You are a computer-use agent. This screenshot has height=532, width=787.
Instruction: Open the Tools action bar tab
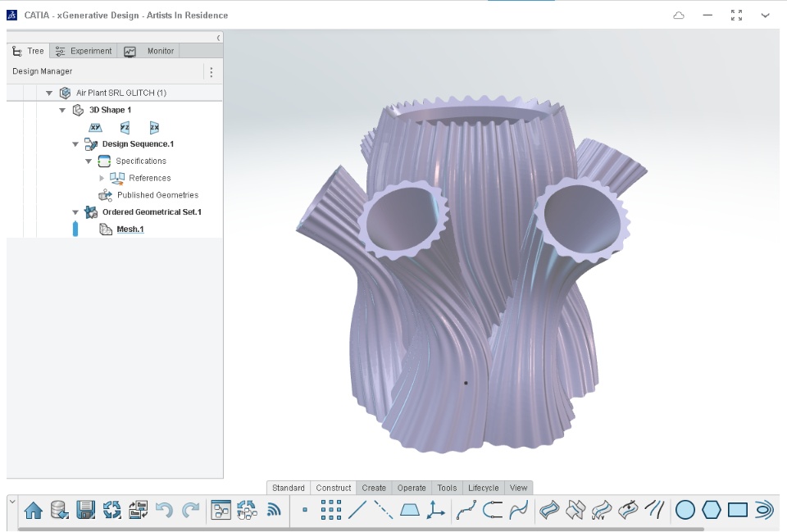(x=447, y=488)
